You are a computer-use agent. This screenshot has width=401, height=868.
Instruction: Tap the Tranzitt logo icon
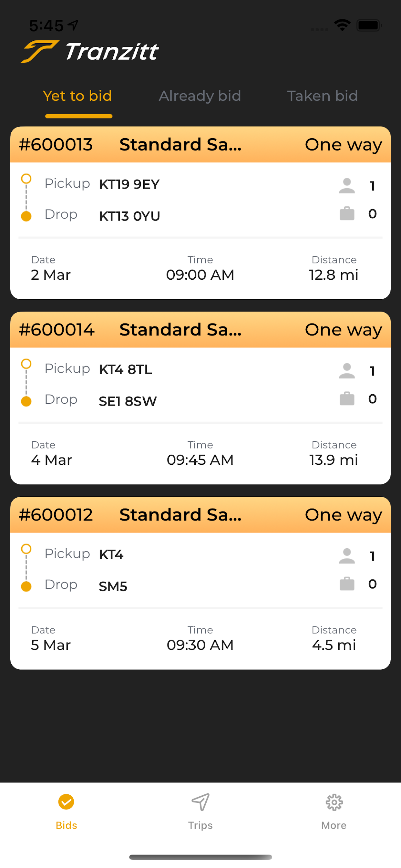(40, 51)
